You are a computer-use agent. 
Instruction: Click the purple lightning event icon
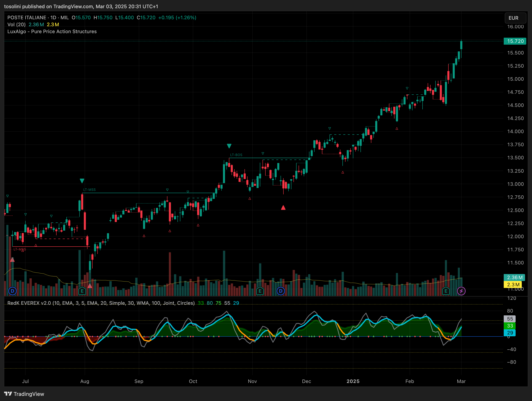(x=461, y=291)
